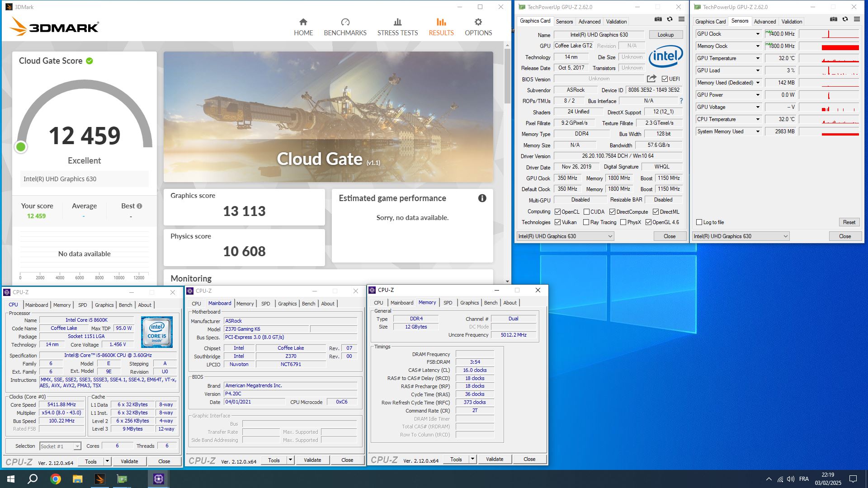
Task: Open File Explorer from the taskbar
Action: [x=78, y=479]
